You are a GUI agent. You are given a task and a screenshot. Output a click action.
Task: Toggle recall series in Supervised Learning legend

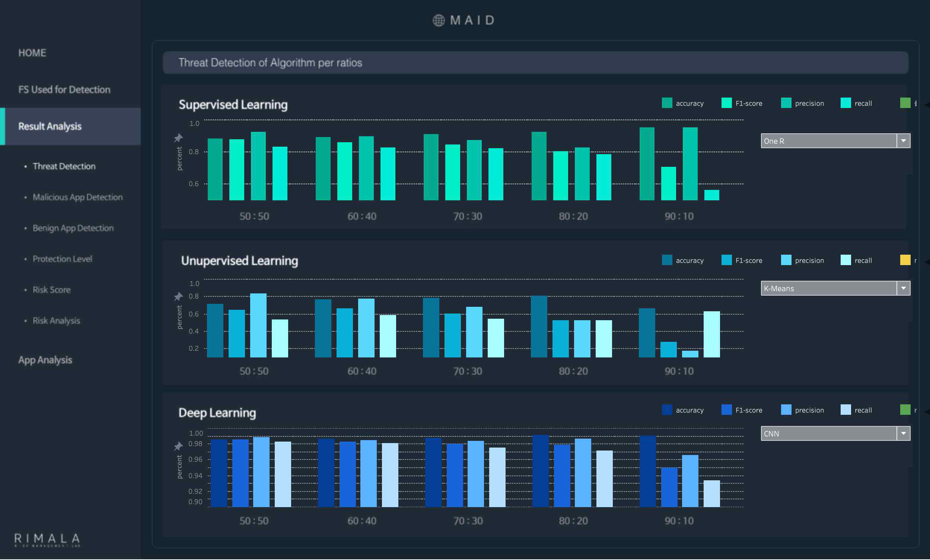(856, 104)
